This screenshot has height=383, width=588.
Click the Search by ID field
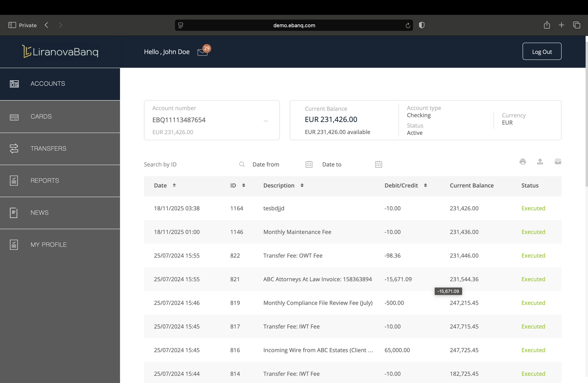(x=190, y=164)
